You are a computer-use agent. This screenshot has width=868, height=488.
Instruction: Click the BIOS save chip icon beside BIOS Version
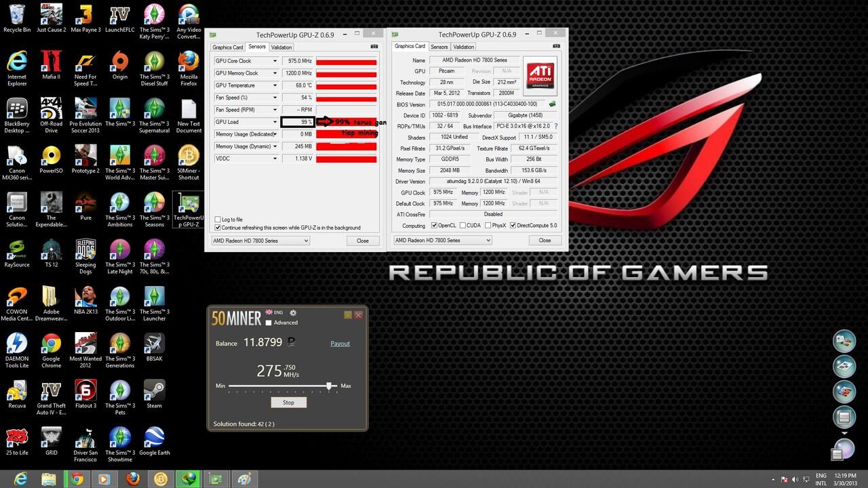(553, 104)
